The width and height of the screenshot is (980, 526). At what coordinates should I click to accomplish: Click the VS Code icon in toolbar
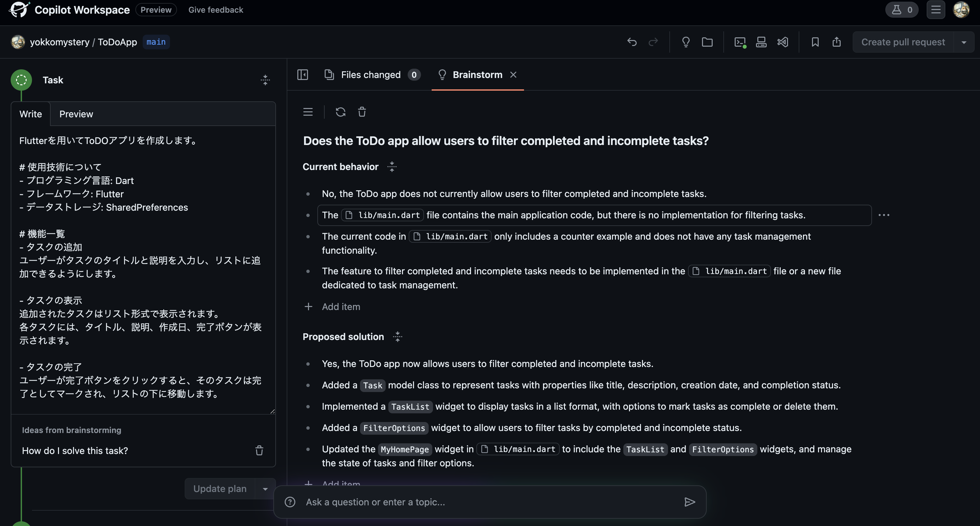(783, 42)
